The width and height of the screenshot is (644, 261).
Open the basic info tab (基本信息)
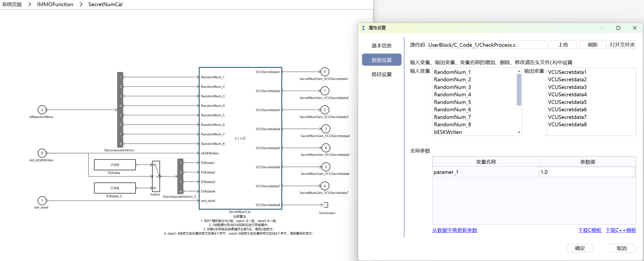tap(382, 46)
